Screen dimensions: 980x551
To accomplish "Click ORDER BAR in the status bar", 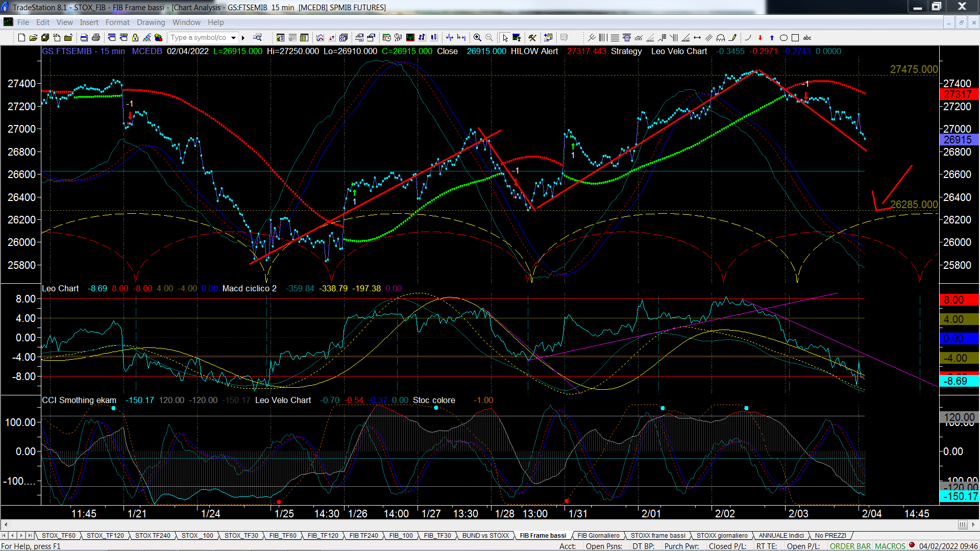I will tap(850, 546).
